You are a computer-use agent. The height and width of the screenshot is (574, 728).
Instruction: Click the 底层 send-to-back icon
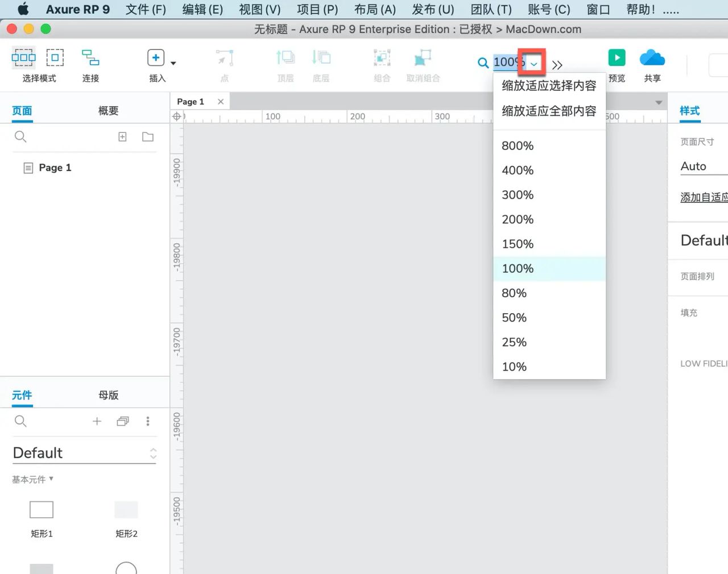coord(320,63)
